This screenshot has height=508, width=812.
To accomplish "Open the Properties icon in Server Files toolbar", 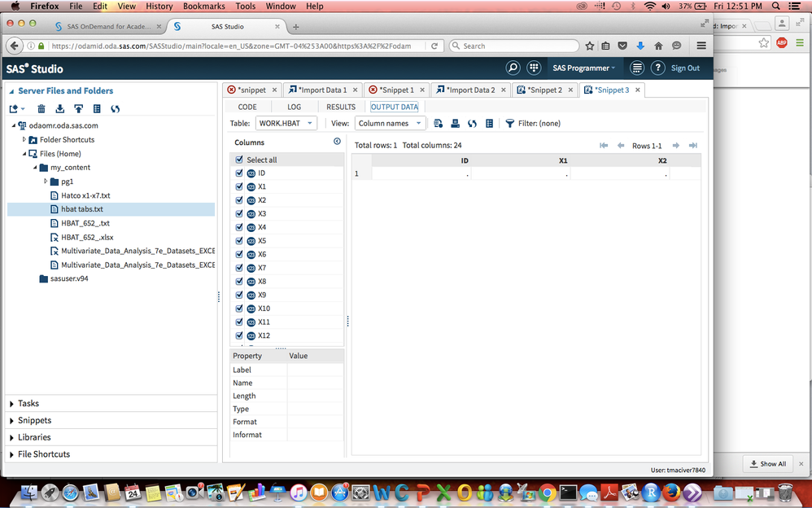I will coord(97,109).
